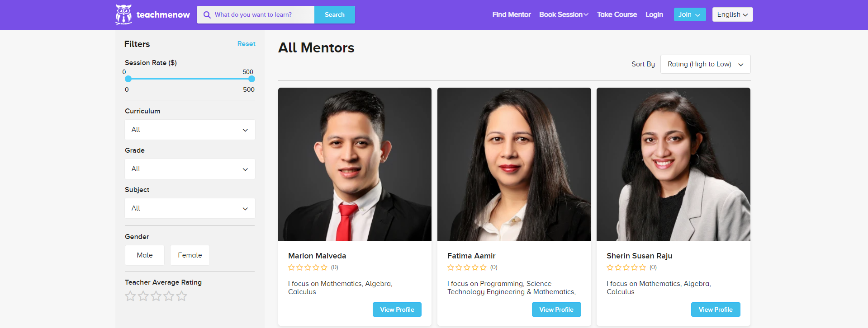
Task: Click Sherin Susan Raju's star rating row
Action: (631, 267)
